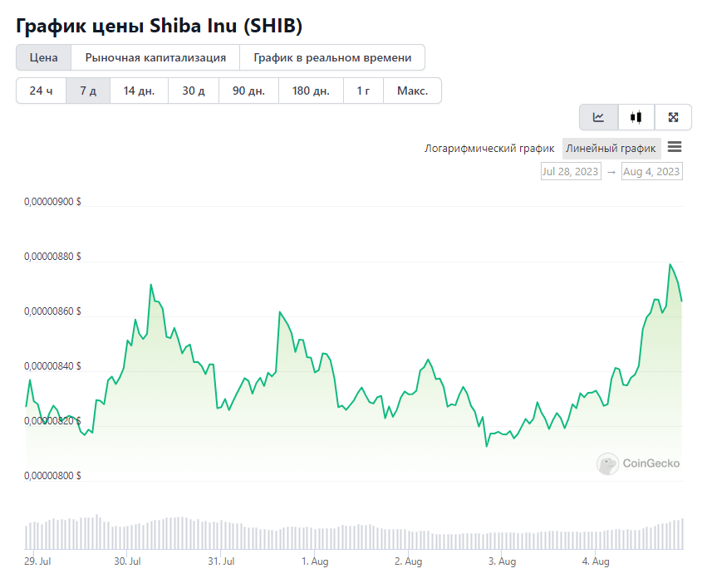Open fullscreen chart expand icon
The width and height of the screenshot is (702, 588).
[673, 117]
